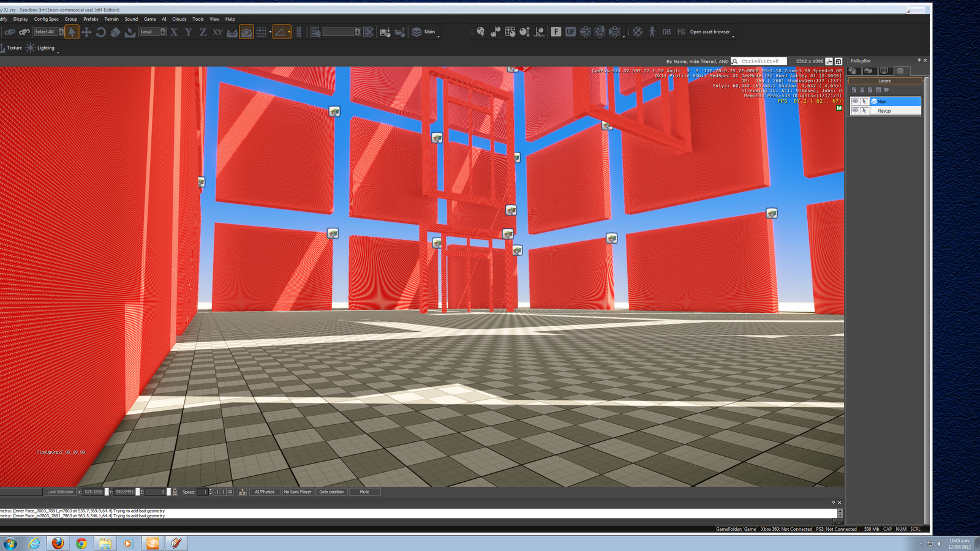980x551 pixels.
Task: Open the Config Spec menu
Action: pos(47,19)
